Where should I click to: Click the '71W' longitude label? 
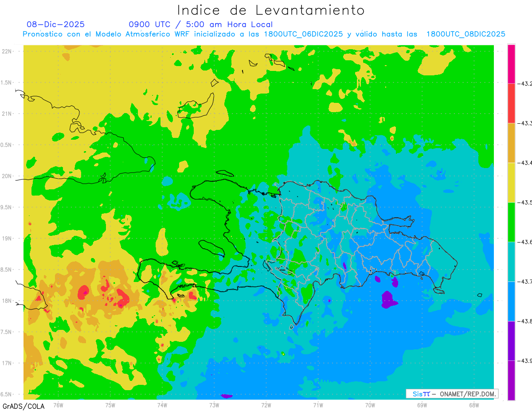(x=318, y=405)
